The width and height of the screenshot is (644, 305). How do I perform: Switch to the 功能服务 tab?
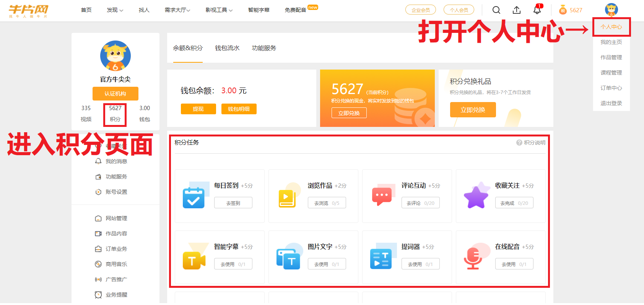pyautogui.click(x=264, y=48)
